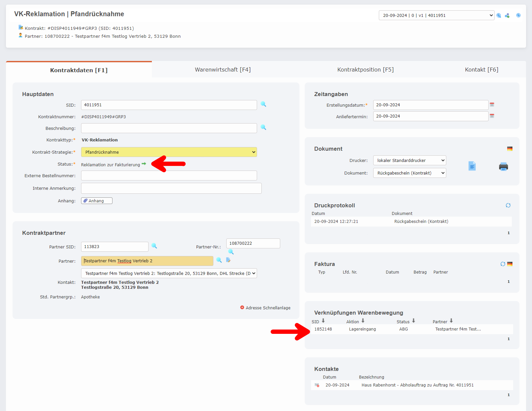Screen dimensions: 532x411
Task: Switch to the Warenwirtschaft [F4] tab
Action: (223, 70)
